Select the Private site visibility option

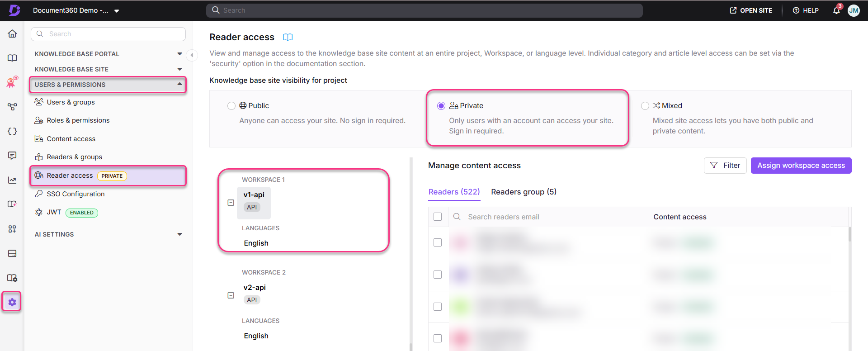point(441,105)
